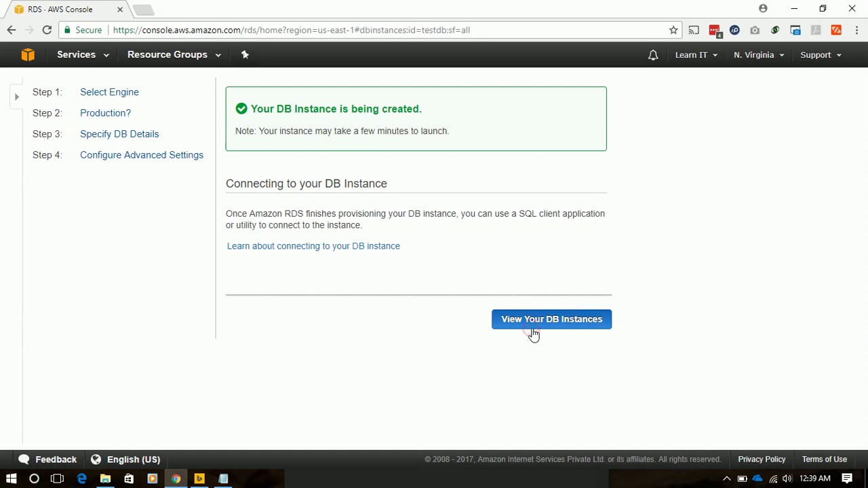The height and width of the screenshot is (488, 868).
Task: Open the Action Center notification icon
Action: pyautogui.click(x=847, y=479)
